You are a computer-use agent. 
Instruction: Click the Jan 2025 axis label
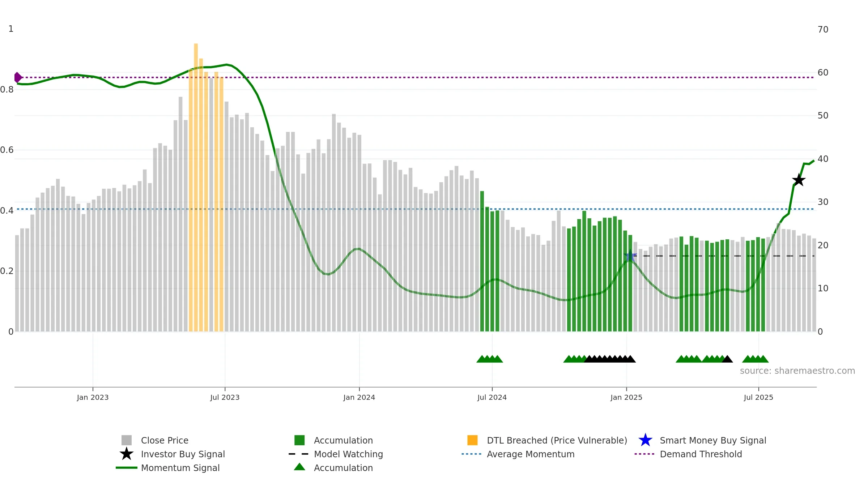pyautogui.click(x=626, y=397)
